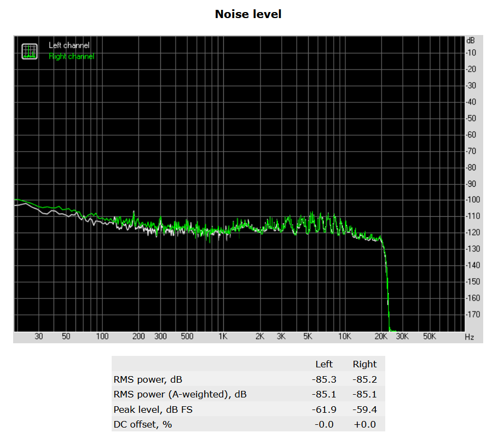504x444 pixels.
Task: Click the 'DC offset, %' row label
Action: 143,424
